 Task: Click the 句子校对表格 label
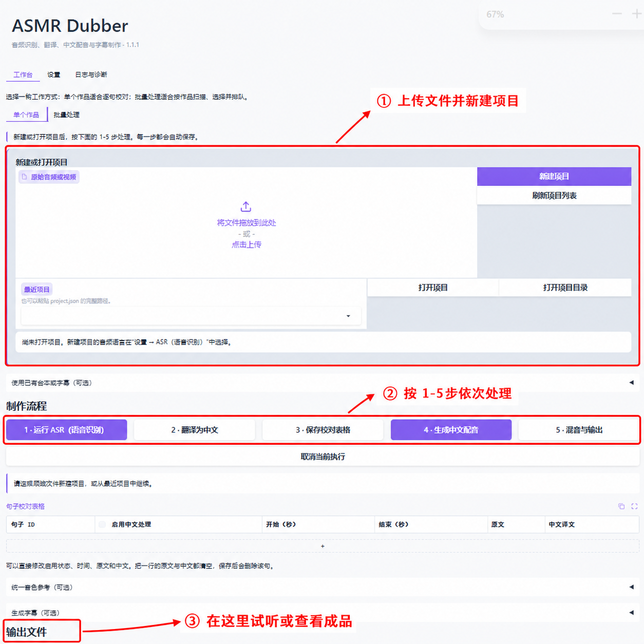(26, 506)
